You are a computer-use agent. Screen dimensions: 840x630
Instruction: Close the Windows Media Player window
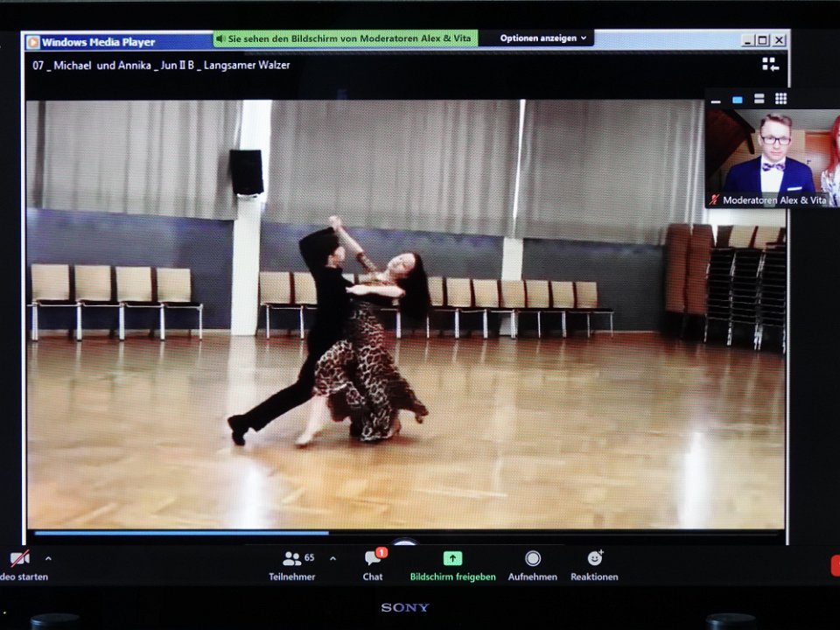click(x=779, y=40)
